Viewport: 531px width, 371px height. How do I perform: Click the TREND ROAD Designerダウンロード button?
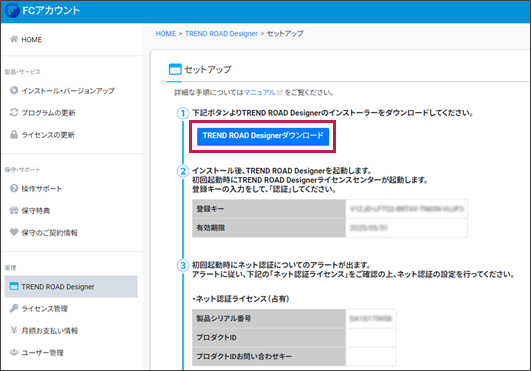coord(263,136)
